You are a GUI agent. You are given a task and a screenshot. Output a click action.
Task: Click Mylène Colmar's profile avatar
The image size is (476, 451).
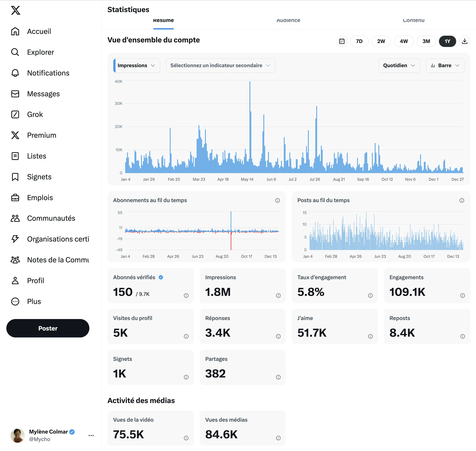click(x=18, y=435)
